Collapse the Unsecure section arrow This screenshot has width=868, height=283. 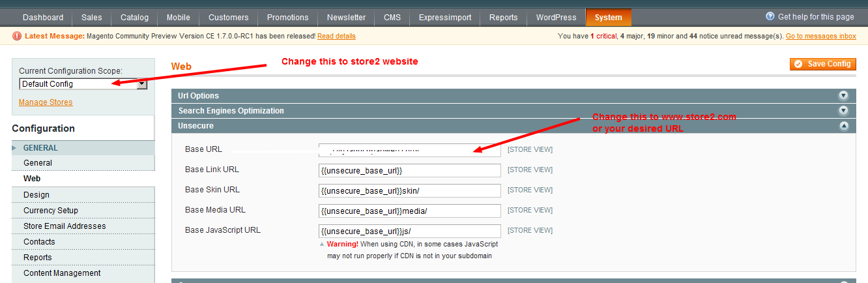[843, 126]
